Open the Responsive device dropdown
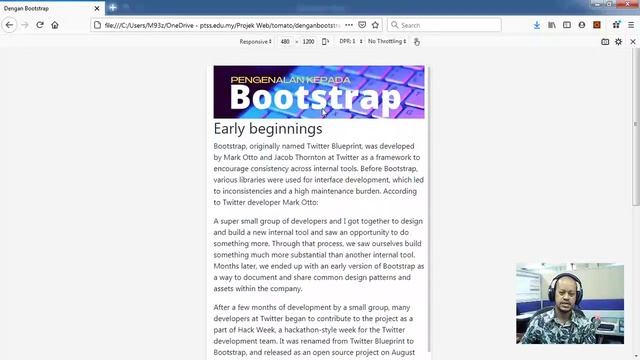 [x=256, y=42]
